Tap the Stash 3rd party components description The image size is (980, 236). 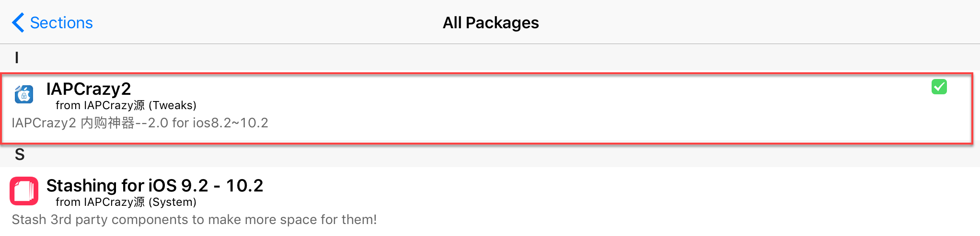click(x=194, y=220)
